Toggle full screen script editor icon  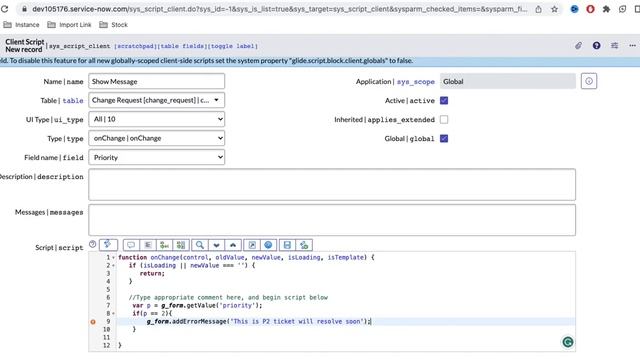[252, 245]
